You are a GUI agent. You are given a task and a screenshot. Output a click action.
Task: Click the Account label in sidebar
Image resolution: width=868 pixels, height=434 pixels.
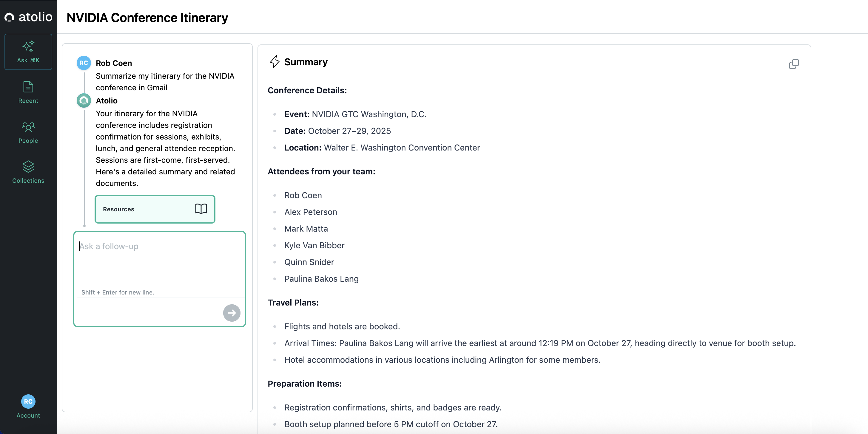click(x=28, y=416)
